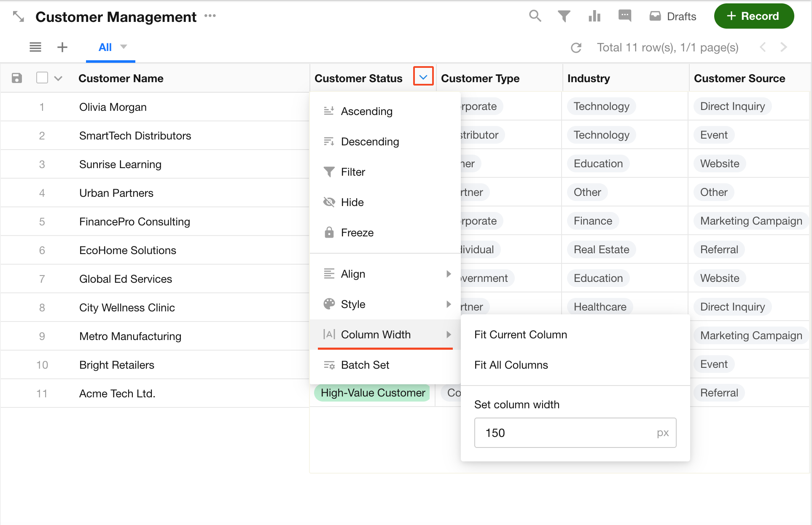Screen dimensions: 812x525
Task: Tick the select-all checkbox in header
Action: click(x=42, y=78)
